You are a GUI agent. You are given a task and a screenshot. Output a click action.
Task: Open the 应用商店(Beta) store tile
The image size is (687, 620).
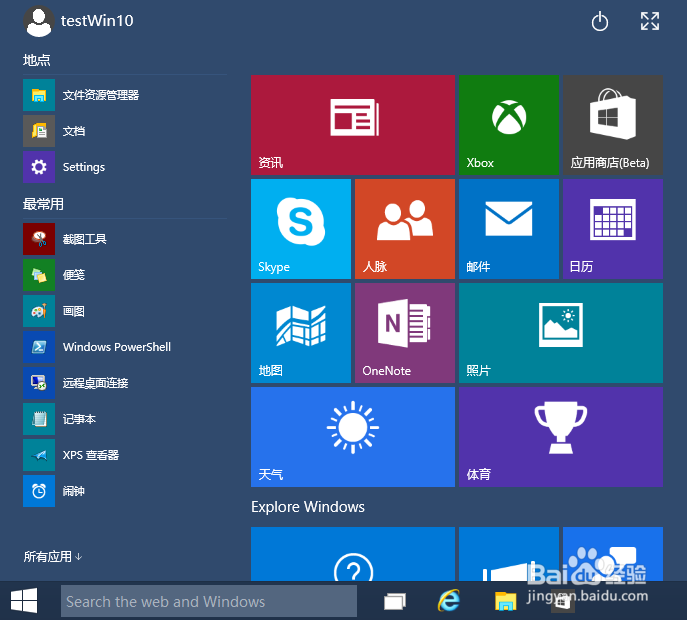(613, 125)
